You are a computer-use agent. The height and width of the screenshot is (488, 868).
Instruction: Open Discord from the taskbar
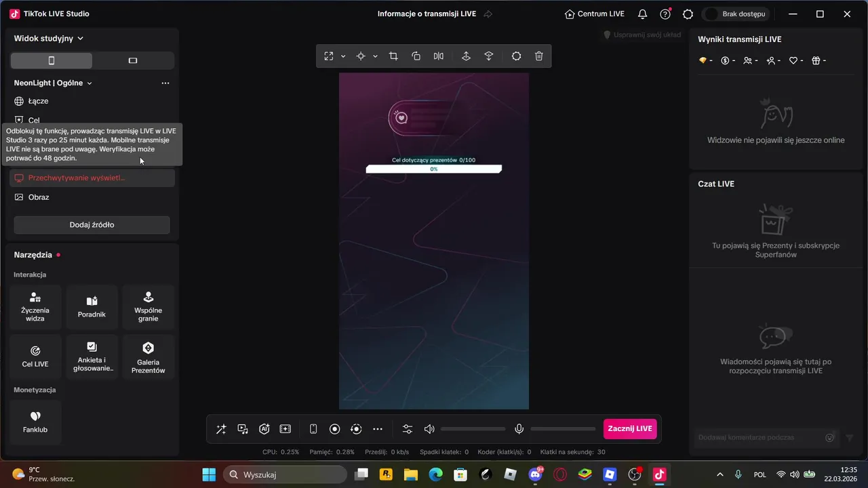pyautogui.click(x=535, y=474)
